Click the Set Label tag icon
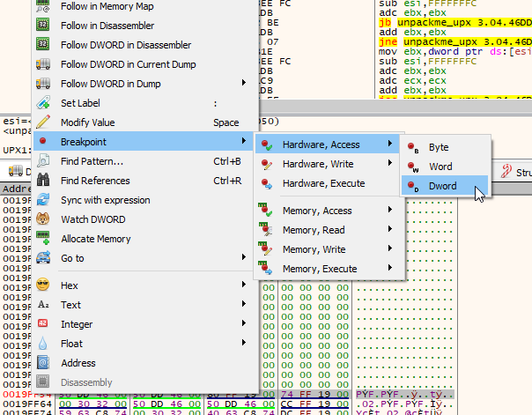The height and width of the screenshot is (415, 532). pyautogui.click(x=43, y=102)
